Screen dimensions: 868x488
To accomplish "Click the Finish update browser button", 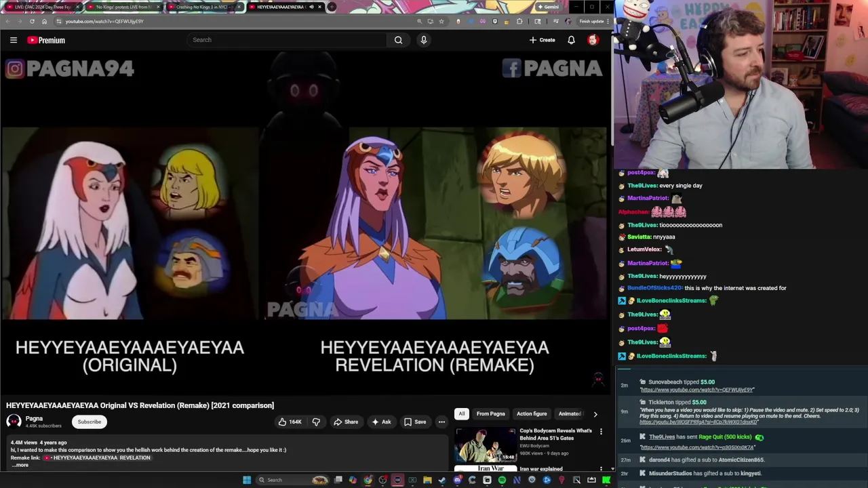I will [x=592, y=22].
